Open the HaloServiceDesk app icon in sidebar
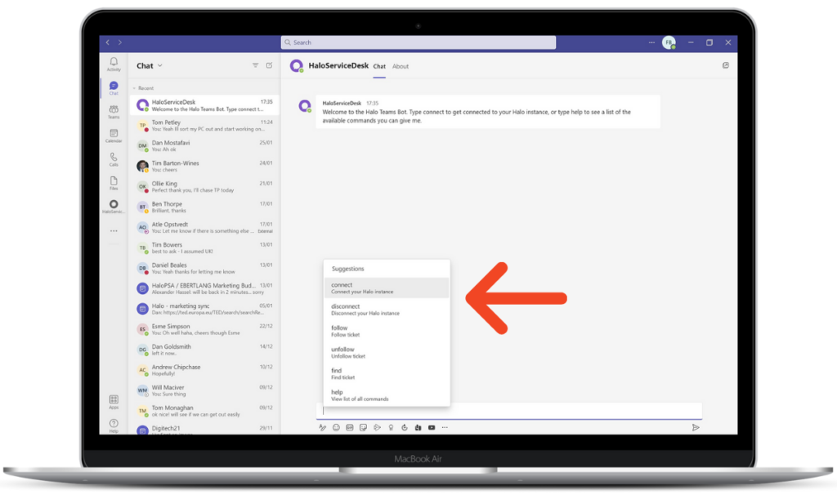 pyautogui.click(x=114, y=207)
